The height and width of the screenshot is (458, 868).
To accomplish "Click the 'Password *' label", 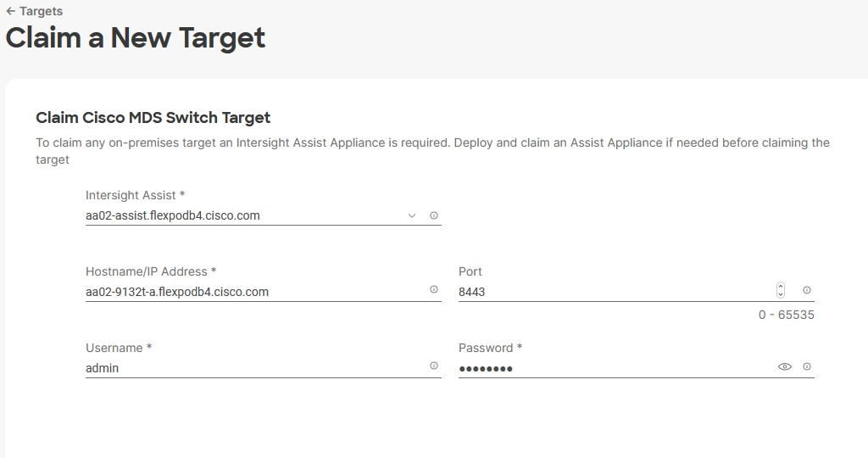I will (x=491, y=348).
